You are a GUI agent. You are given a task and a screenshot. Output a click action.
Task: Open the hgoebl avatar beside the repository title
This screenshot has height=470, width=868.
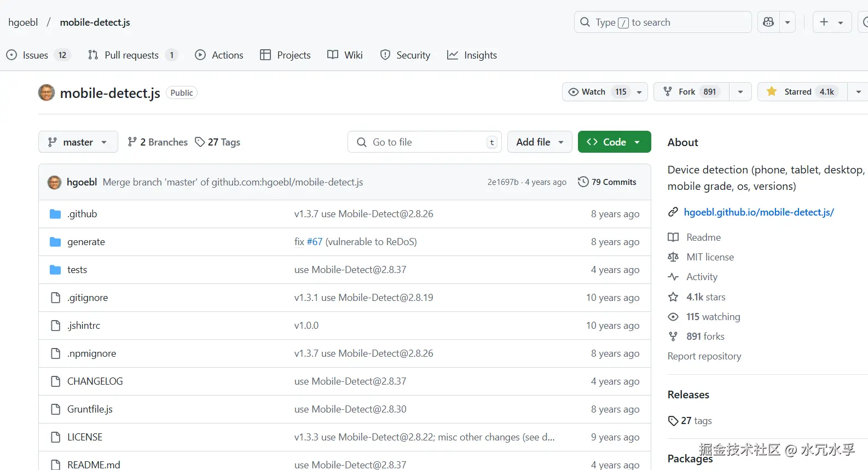47,93
